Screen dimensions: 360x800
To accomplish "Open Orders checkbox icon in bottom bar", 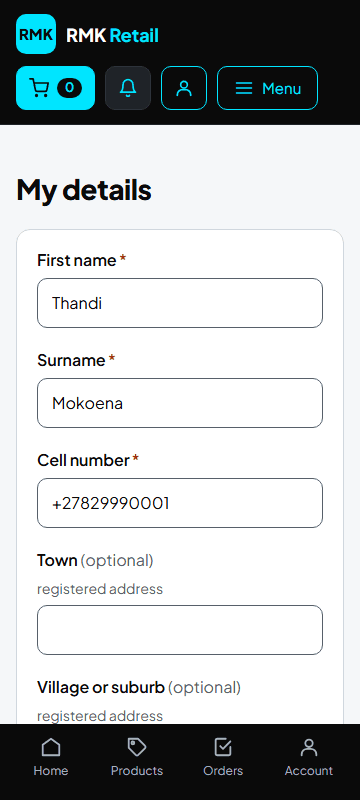I will tap(223, 747).
